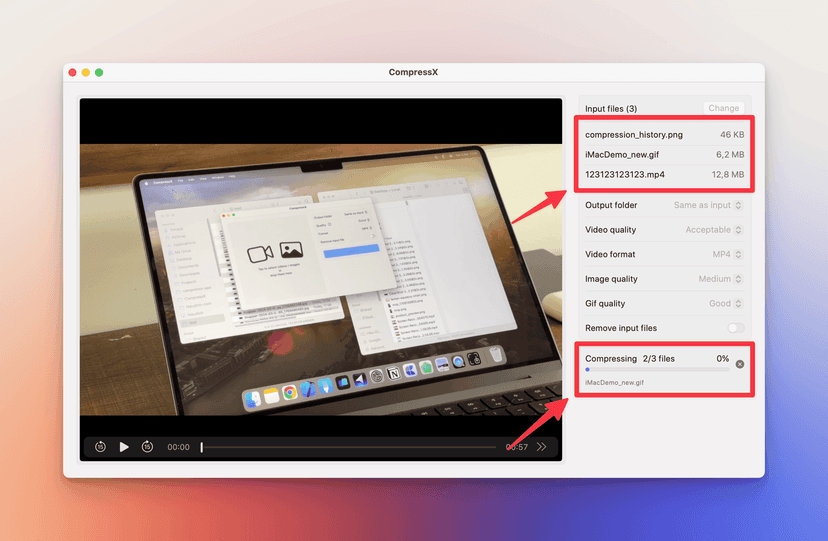The width and height of the screenshot is (828, 541).
Task: Click the iMacDemo_new.gif label under progress bar
Action: tap(614, 382)
